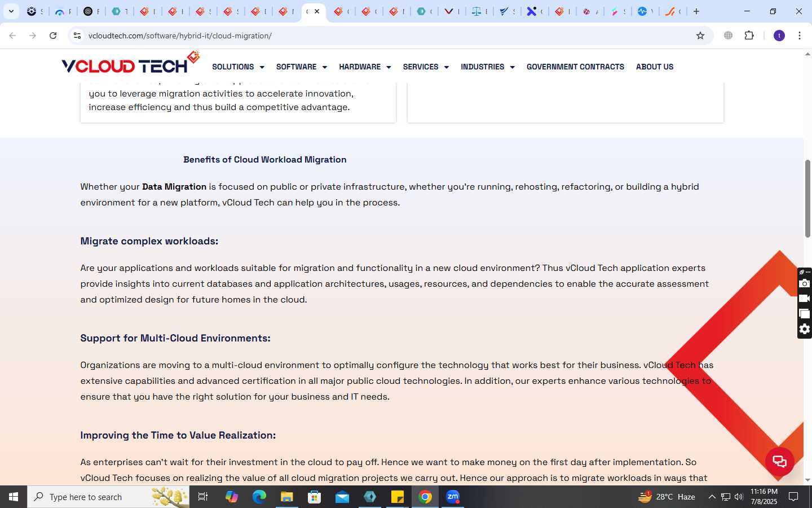Open the Mail app on the taskbar
Viewport: 812px width, 508px height.
342,497
